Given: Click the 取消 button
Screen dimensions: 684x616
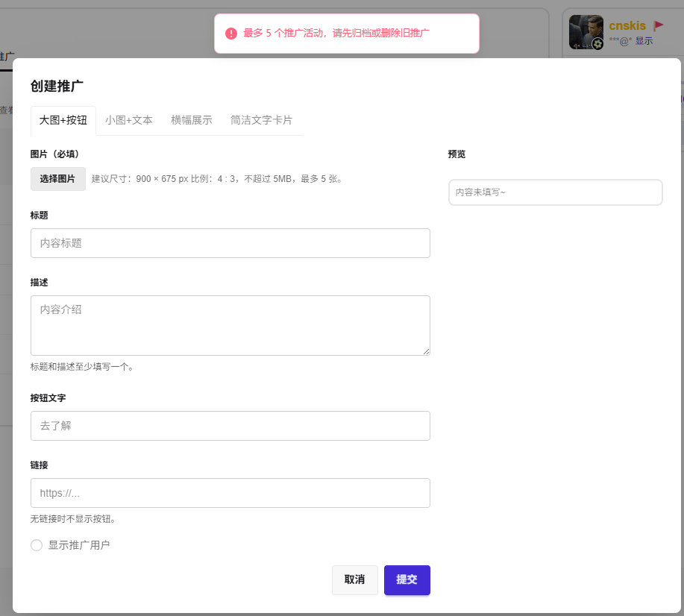Looking at the screenshot, I should pyautogui.click(x=355, y=580).
